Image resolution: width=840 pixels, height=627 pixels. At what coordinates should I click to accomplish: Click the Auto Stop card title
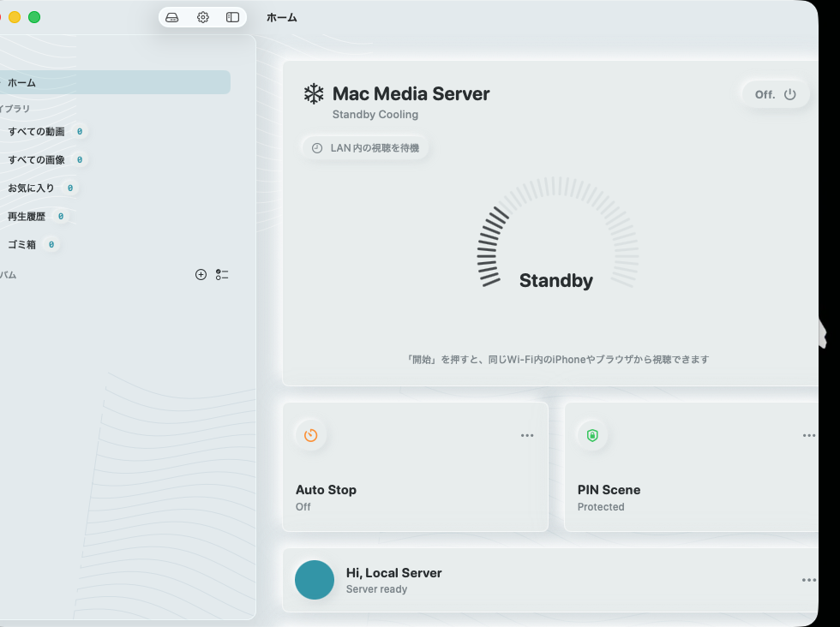click(x=326, y=490)
